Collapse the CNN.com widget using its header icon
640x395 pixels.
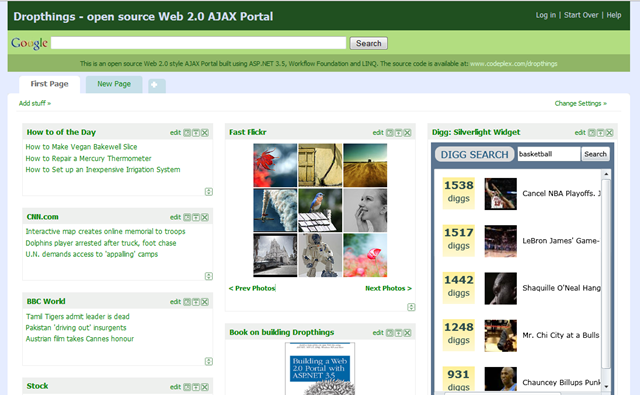click(187, 217)
